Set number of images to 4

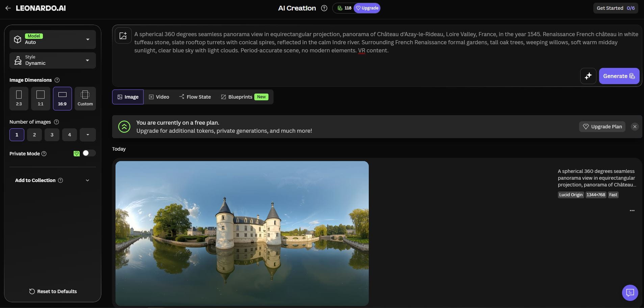click(x=70, y=135)
